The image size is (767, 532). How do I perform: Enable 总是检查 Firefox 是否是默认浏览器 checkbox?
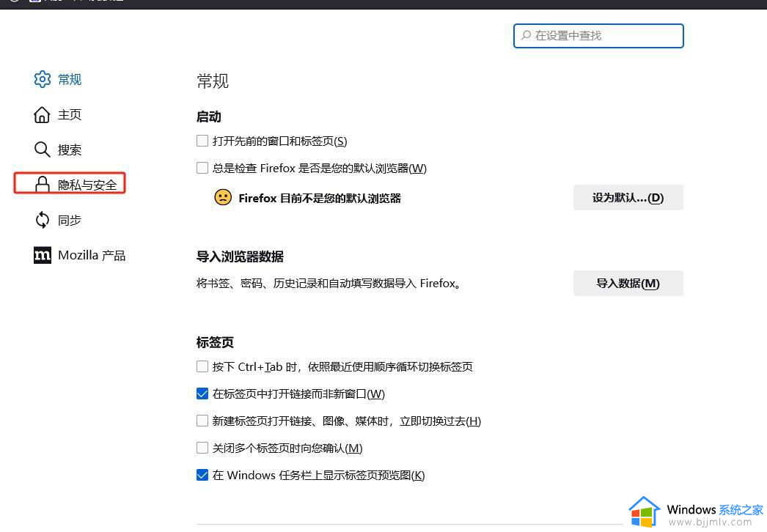(x=202, y=169)
